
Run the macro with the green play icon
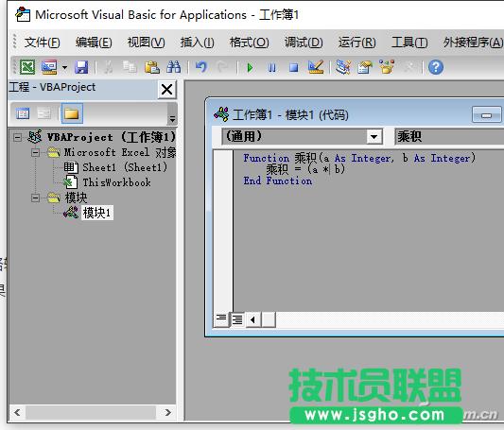pos(250,68)
